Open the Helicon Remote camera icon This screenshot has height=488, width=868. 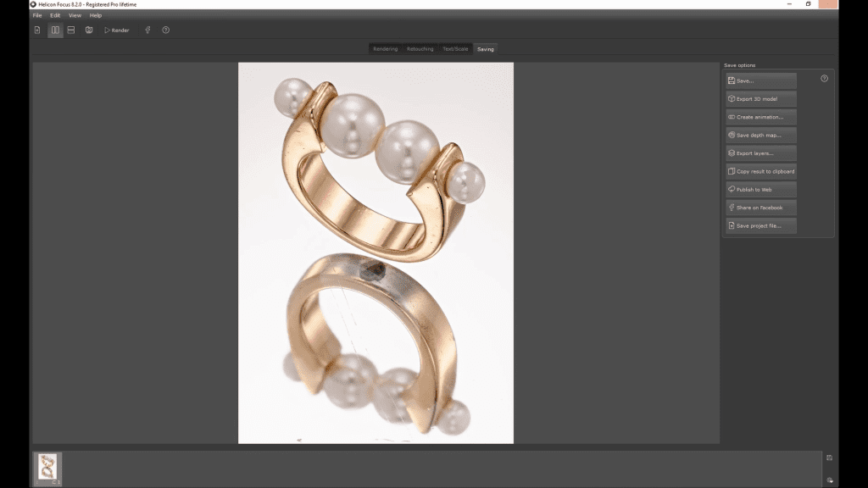89,30
